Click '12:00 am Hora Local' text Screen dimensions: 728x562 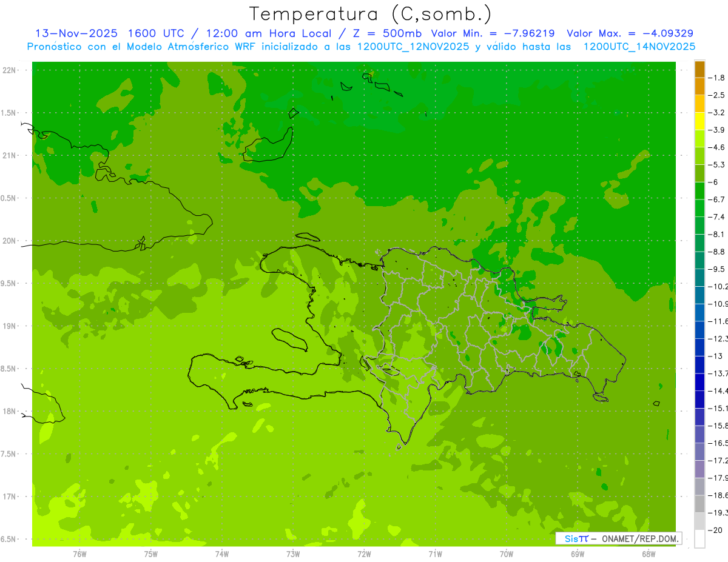tap(268, 33)
